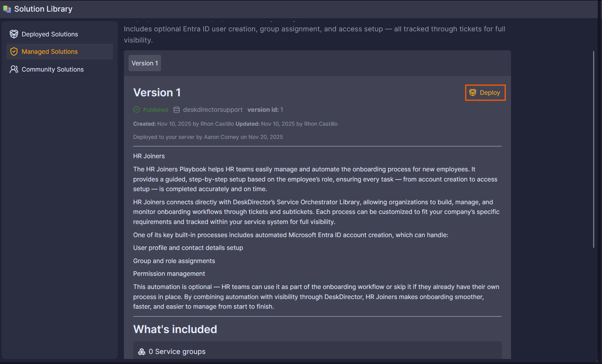Click the Community Solutions people icon
Image resolution: width=602 pixels, height=364 pixels.
point(14,69)
